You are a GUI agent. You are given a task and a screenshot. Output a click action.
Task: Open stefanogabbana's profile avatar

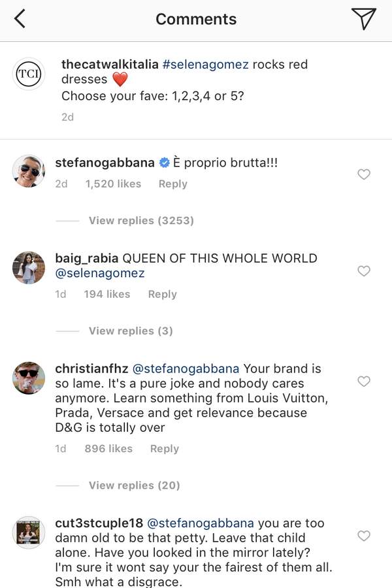point(29,171)
